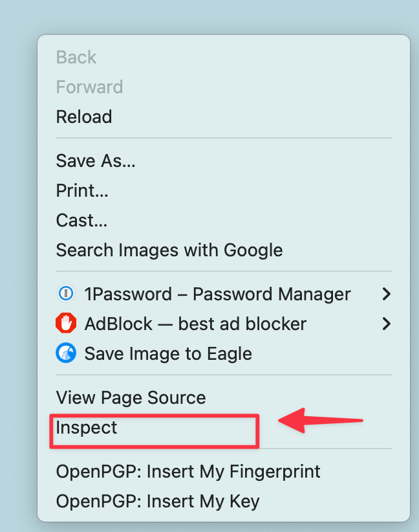This screenshot has width=419, height=532.
Task: Click Save Image to Eagle text
Action: [x=168, y=353]
